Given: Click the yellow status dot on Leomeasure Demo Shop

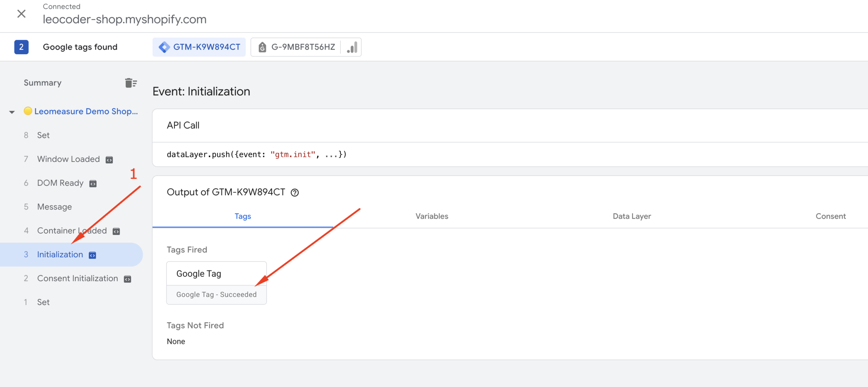Looking at the screenshot, I should pos(28,111).
